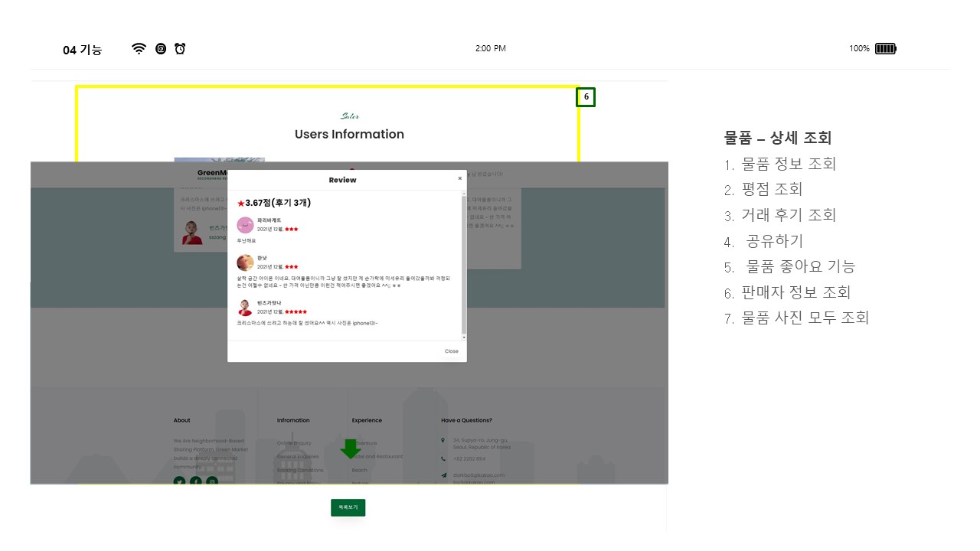Click the phone icon next to +82 2262 8114
980x551 pixels.
[x=443, y=458]
